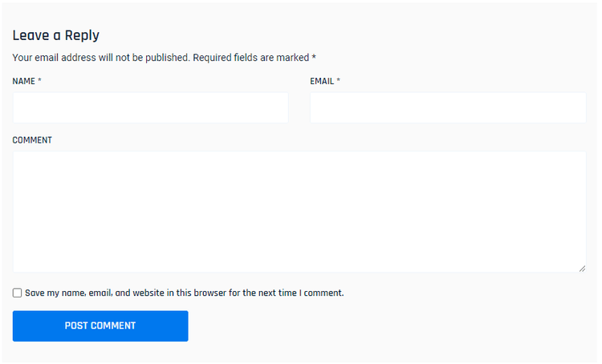Click inside the Comment text area

[x=299, y=212]
